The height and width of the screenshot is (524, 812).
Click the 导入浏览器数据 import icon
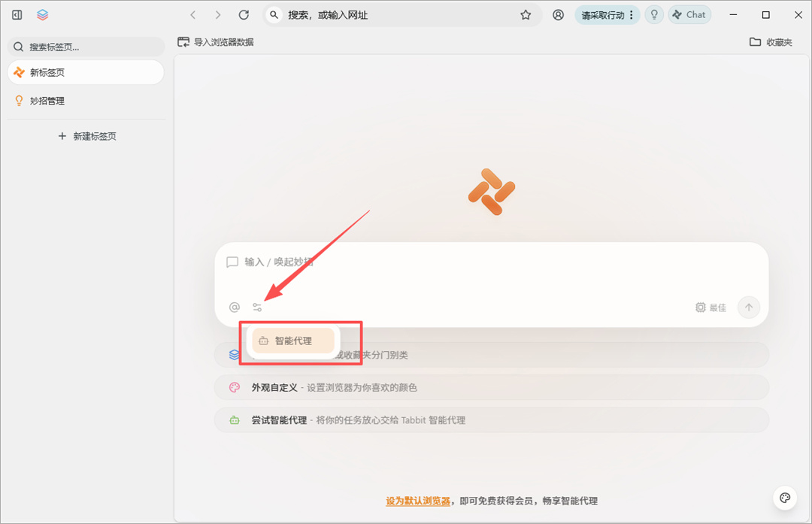tap(183, 42)
